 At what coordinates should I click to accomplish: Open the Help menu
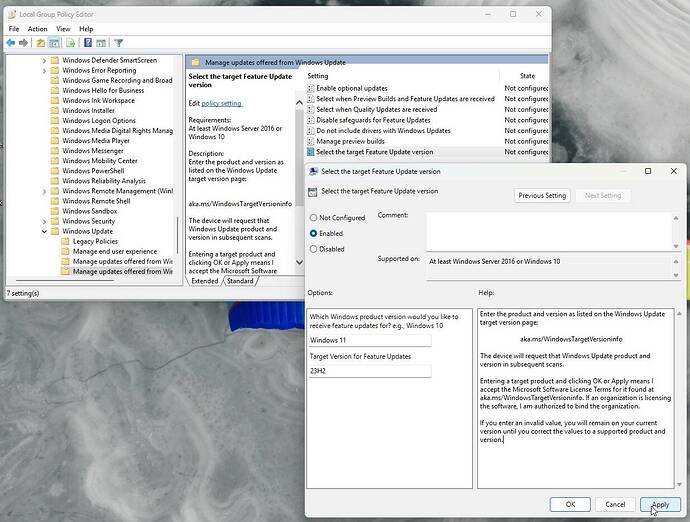click(x=86, y=29)
